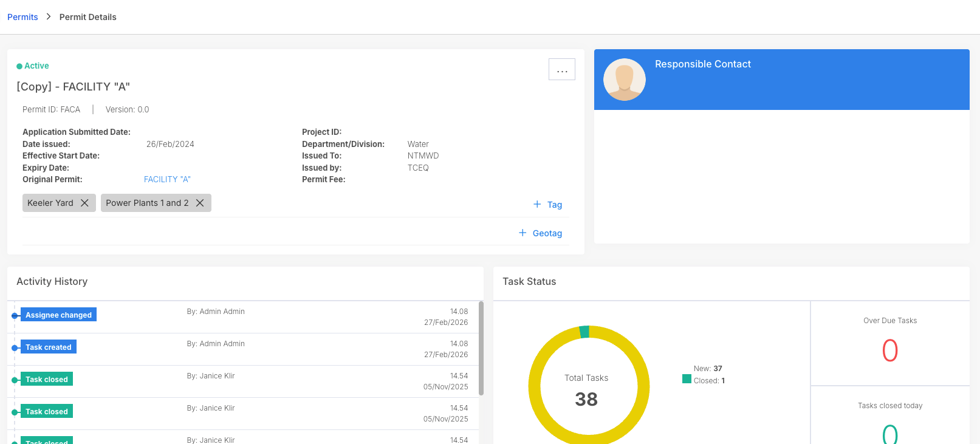980x444 pixels.
Task: Click the Responsible Contact avatar
Action: (625, 80)
